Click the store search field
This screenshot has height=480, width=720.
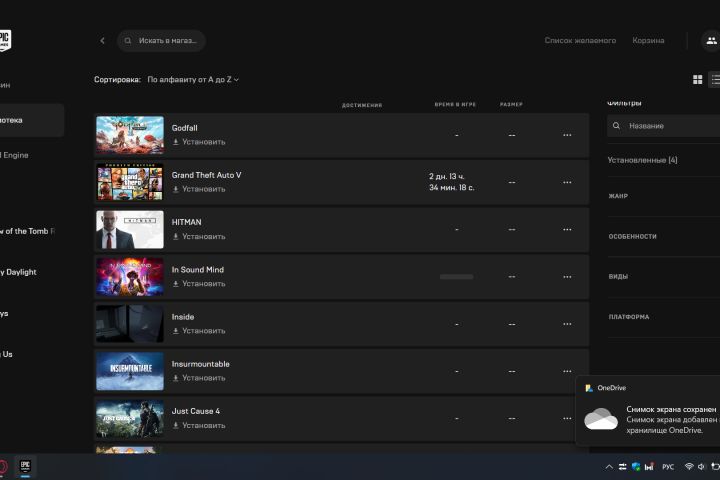pos(161,41)
